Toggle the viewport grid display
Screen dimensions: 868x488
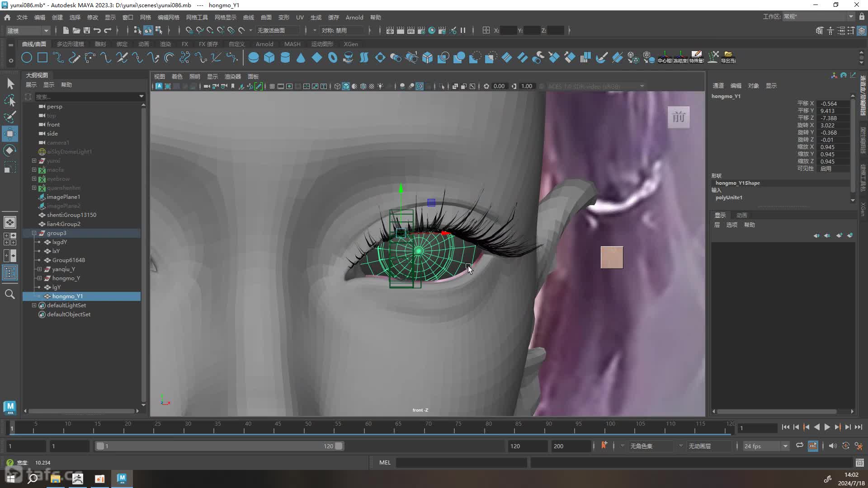[x=272, y=86]
